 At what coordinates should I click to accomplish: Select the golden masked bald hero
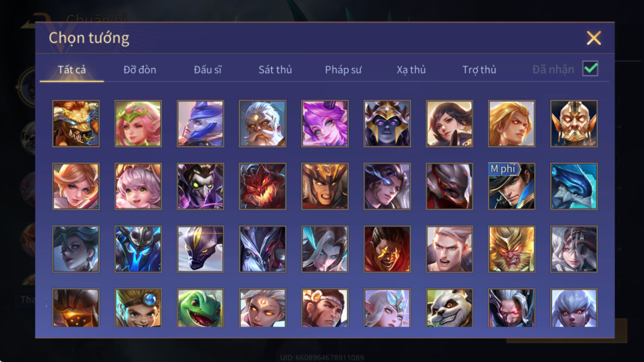(x=574, y=124)
